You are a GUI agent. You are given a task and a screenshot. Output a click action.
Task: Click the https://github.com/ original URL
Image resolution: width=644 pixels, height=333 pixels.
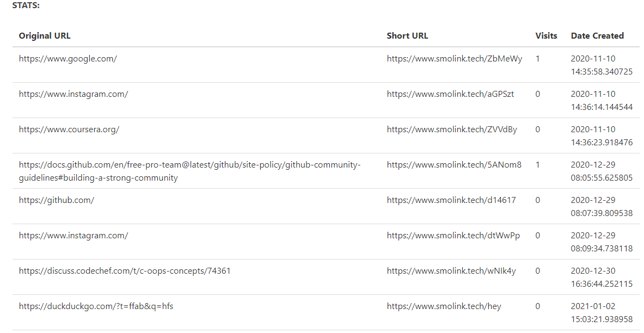coord(57,200)
